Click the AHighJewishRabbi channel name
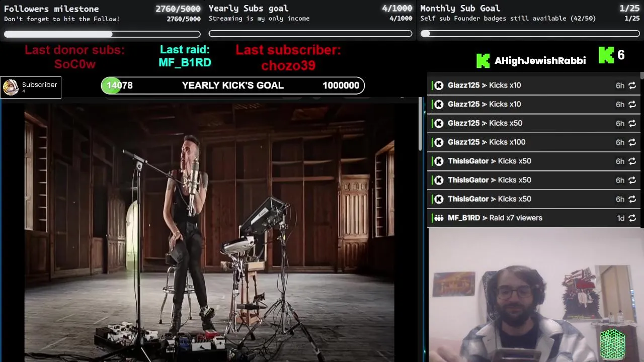This screenshot has height=362, width=644. (x=540, y=61)
